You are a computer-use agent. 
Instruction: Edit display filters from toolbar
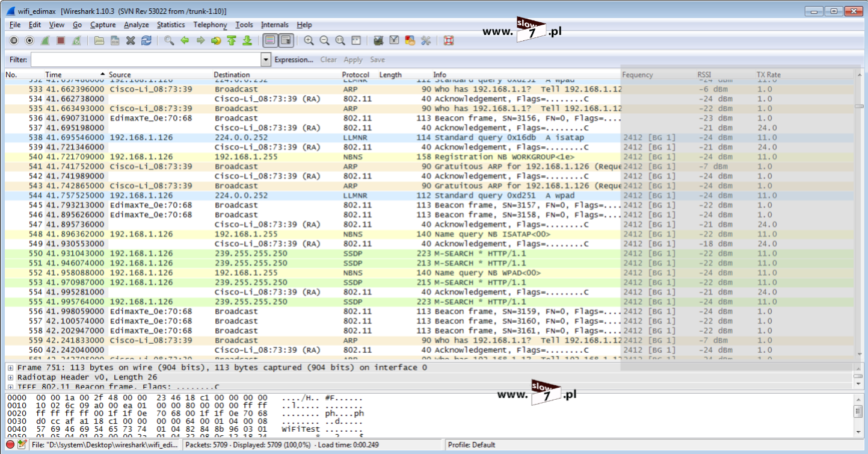pyautogui.click(x=394, y=40)
